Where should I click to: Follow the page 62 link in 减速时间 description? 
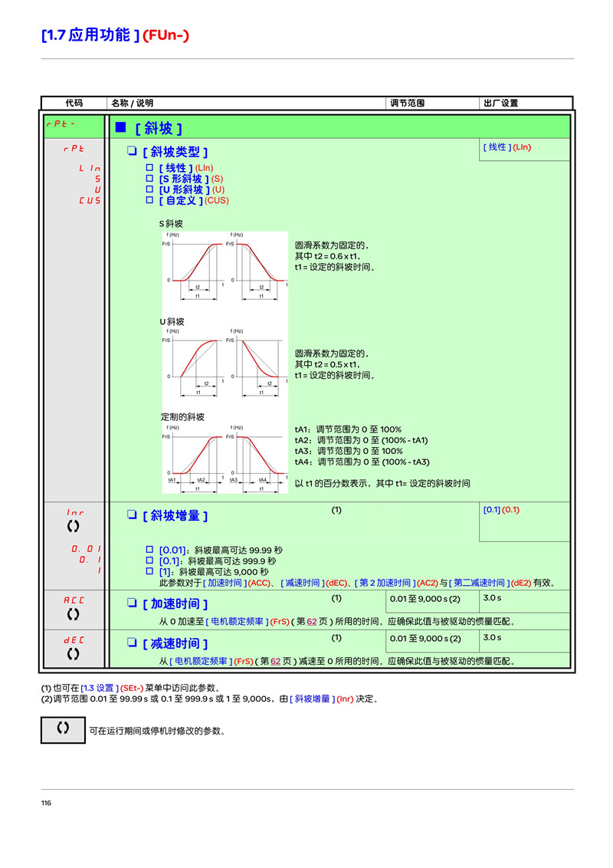click(276, 661)
